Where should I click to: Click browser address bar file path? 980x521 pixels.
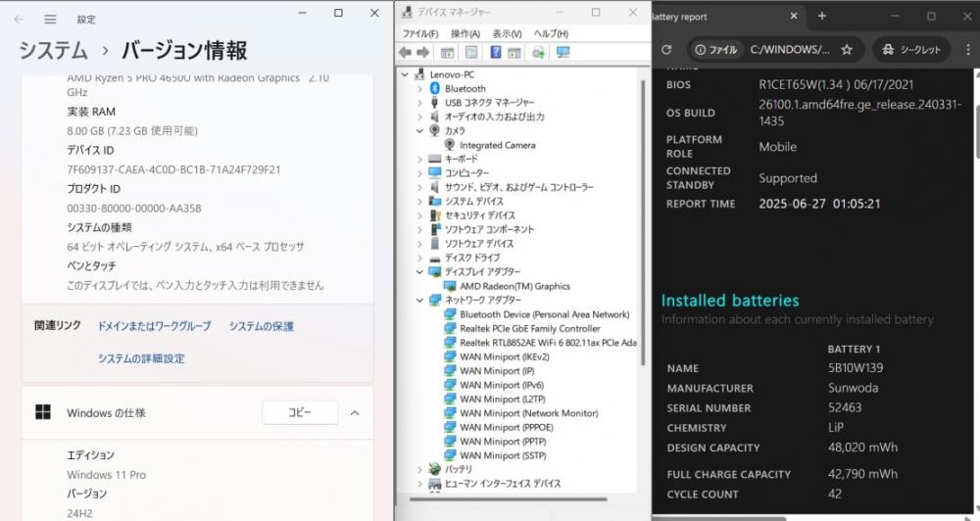(x=790, y=49)
